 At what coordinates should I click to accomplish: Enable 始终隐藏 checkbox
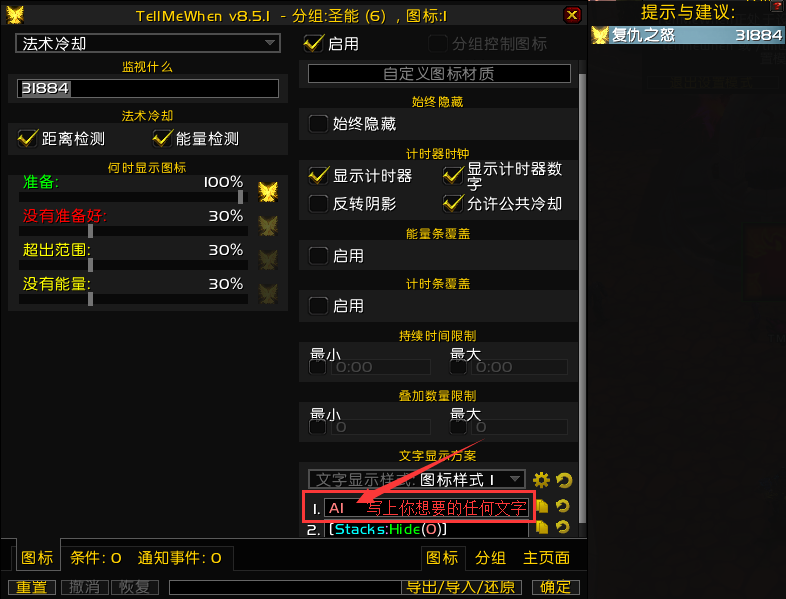(318, 124)
